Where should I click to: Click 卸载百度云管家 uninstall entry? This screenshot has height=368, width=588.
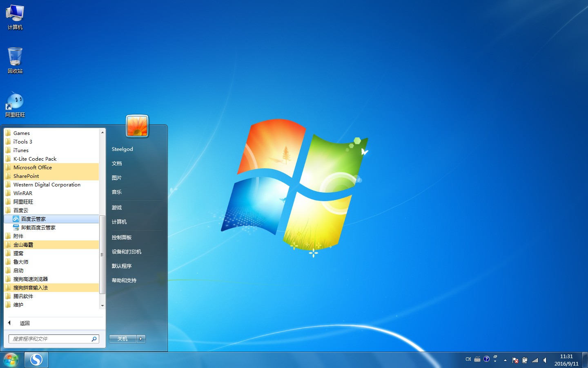(51, 227)
